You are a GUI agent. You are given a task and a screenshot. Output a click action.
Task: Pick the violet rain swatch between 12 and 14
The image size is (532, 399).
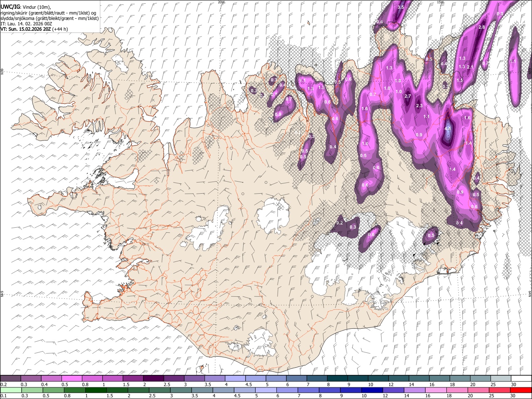[394, 390]
